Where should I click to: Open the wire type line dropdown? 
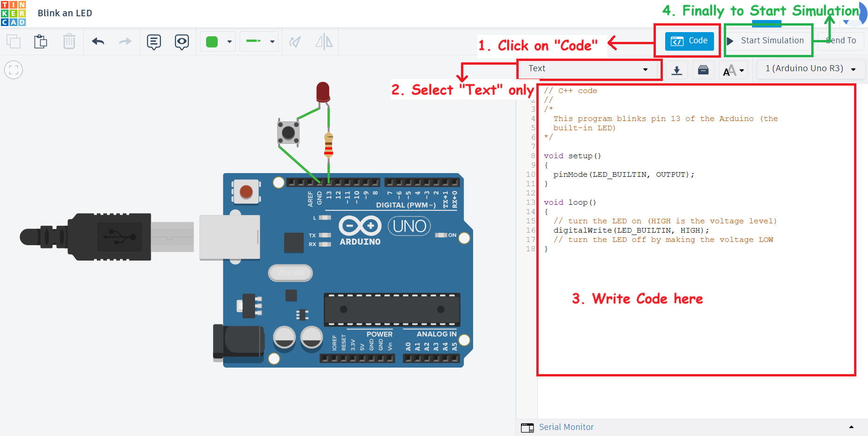coord(260,41)
